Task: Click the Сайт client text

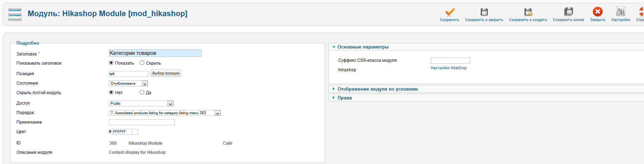Action: 228,143
